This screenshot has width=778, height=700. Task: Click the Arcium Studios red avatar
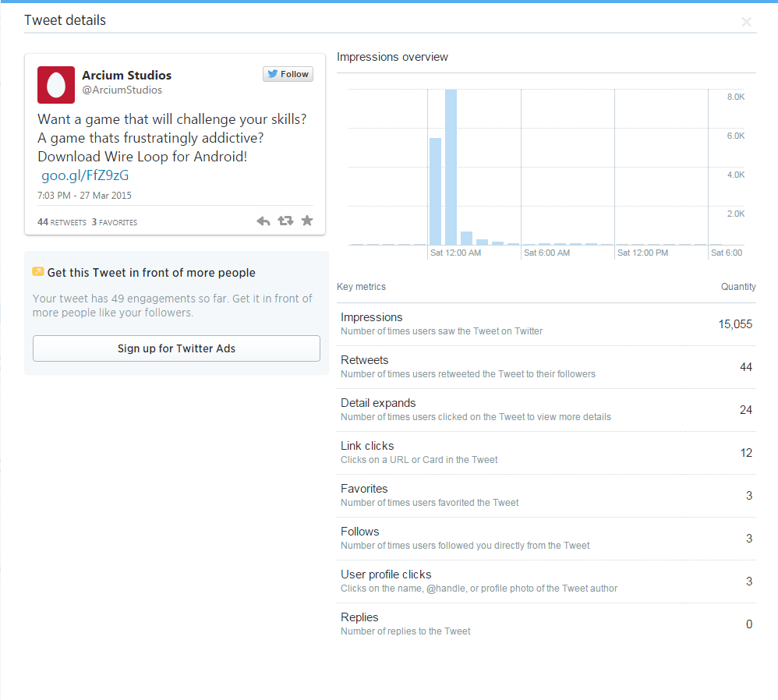[x=56, y=85]
